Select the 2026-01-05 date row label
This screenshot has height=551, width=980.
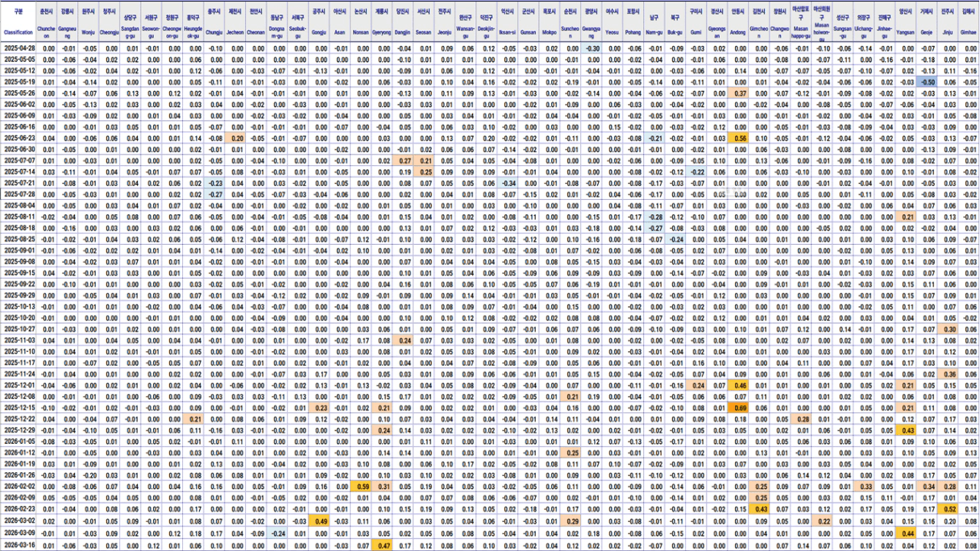(19, 441)
